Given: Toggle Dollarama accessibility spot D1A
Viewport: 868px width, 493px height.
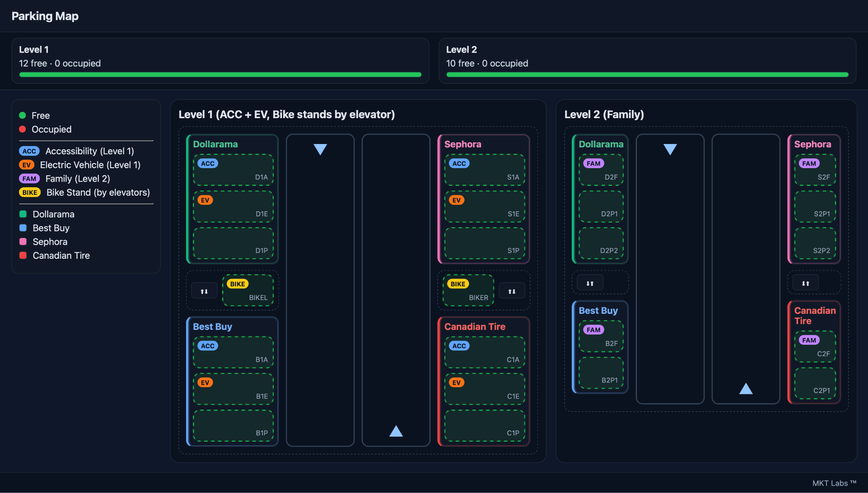Looking at the screenshot, I should pyautogui.click(x=233, y=170).
